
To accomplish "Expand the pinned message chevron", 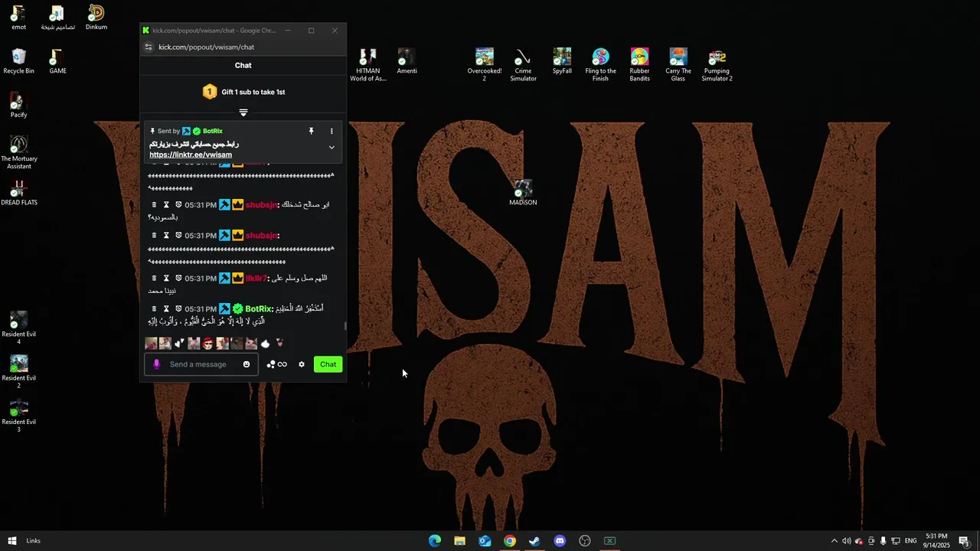I will [x=332, y=147].
